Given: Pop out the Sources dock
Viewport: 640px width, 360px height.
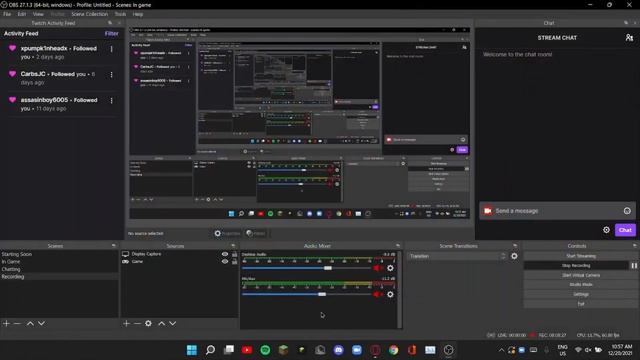Looking at the screenshot, I should [233, 246].
